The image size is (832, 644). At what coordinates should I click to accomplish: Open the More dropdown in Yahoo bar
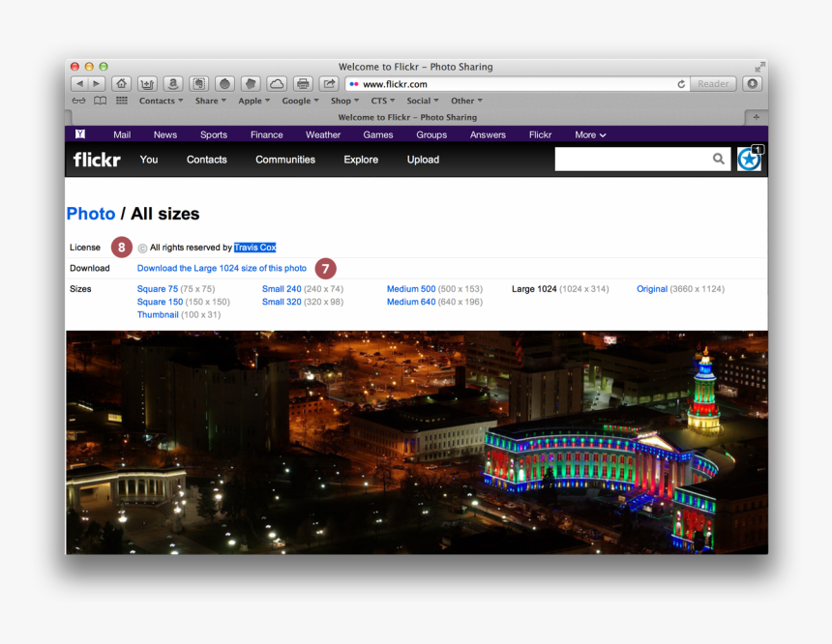click(590, 134)
